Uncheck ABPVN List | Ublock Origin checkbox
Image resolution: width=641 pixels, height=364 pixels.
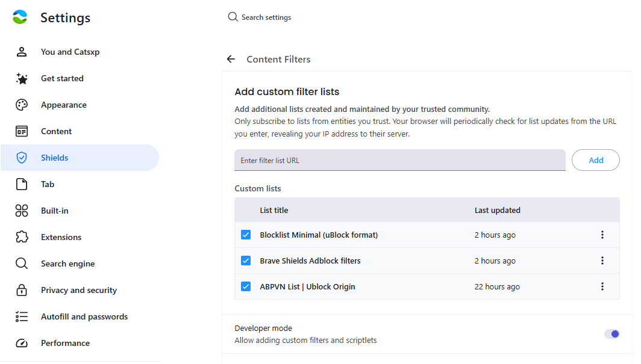246,286
